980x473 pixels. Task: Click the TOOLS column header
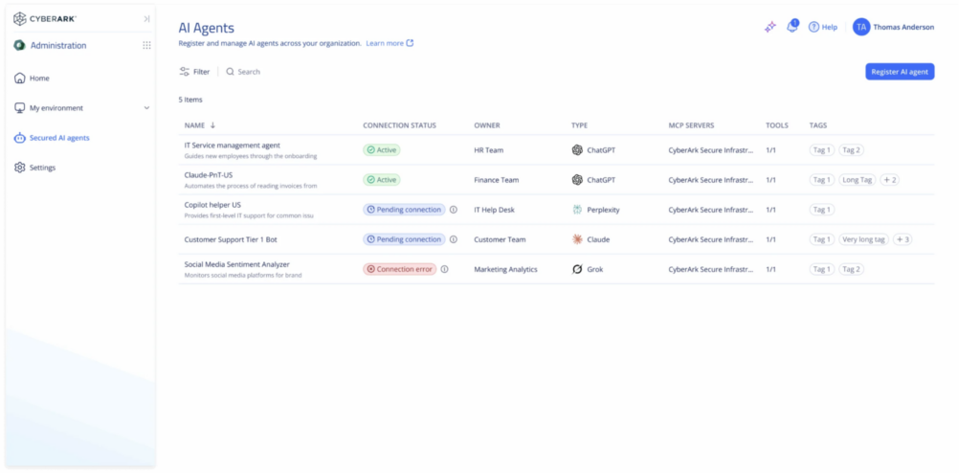pyautogui.click(x=777, y=125)
